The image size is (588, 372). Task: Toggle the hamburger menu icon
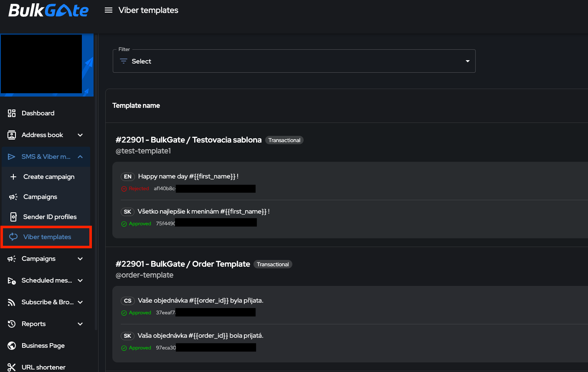point(109,10)
